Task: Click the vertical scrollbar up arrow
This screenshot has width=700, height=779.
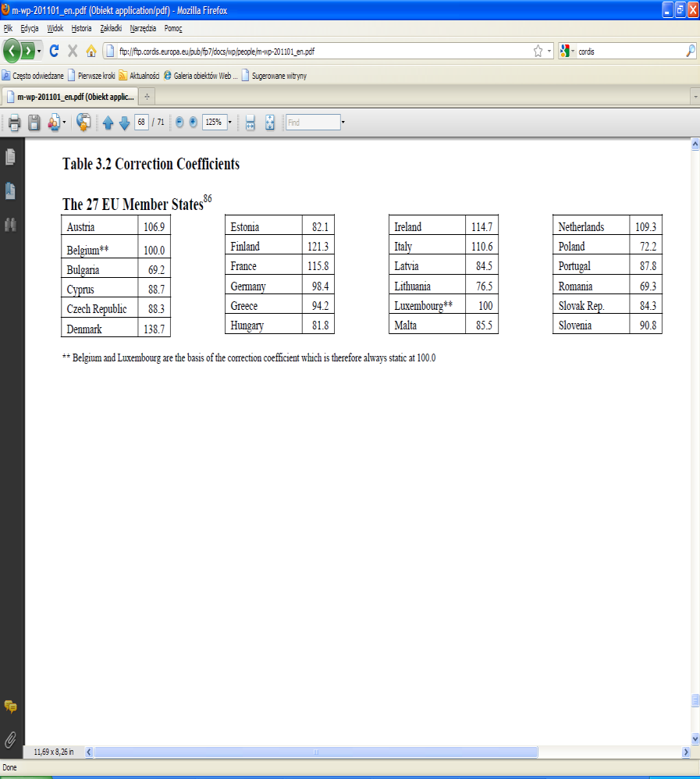Action: point(695,144)
